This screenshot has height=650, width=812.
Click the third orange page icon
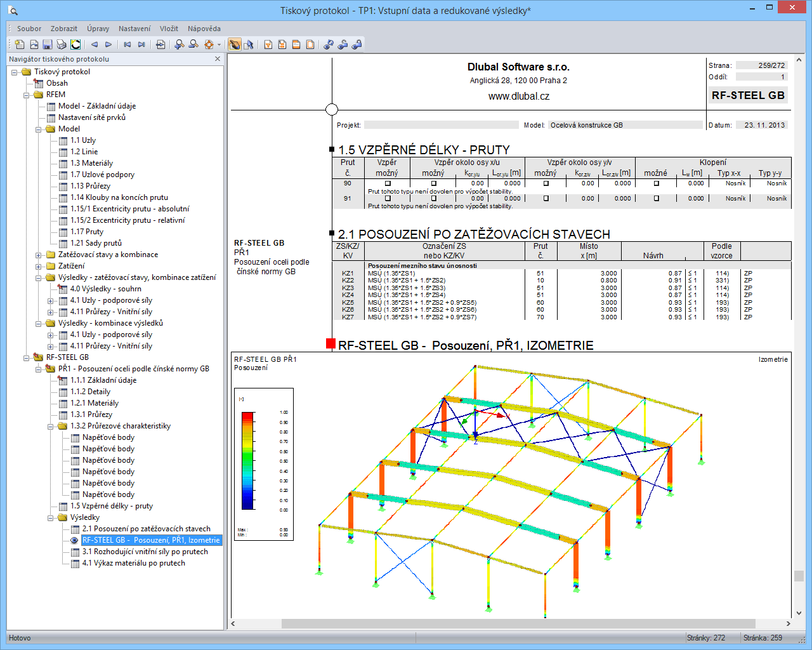coord(296,44)
